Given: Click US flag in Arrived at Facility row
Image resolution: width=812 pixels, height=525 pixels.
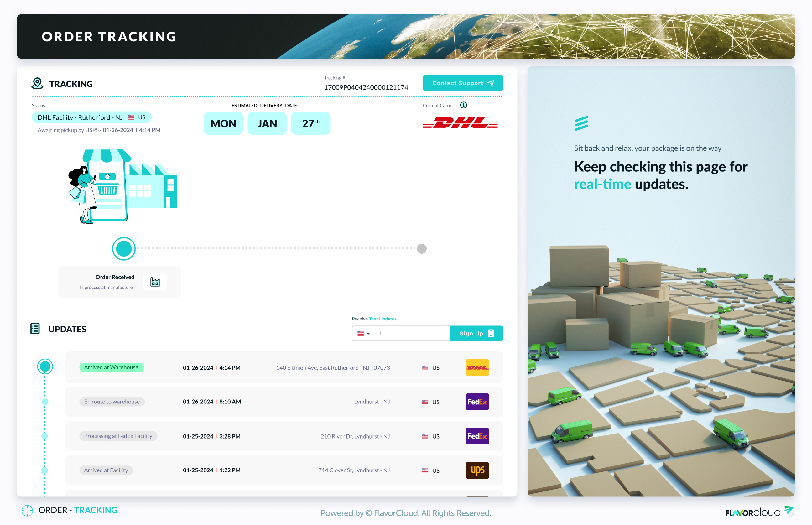Looking at the screenshot, I should [424, 470].
